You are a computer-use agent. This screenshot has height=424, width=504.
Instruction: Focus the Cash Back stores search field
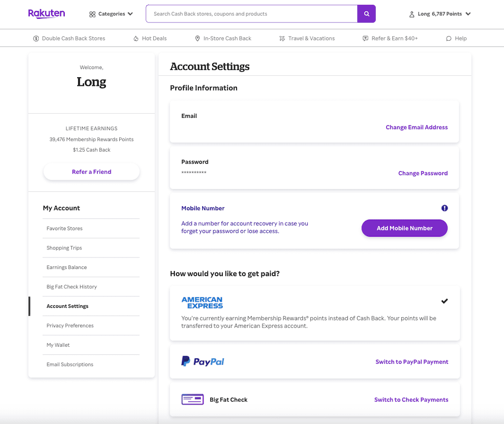[252, 14]
